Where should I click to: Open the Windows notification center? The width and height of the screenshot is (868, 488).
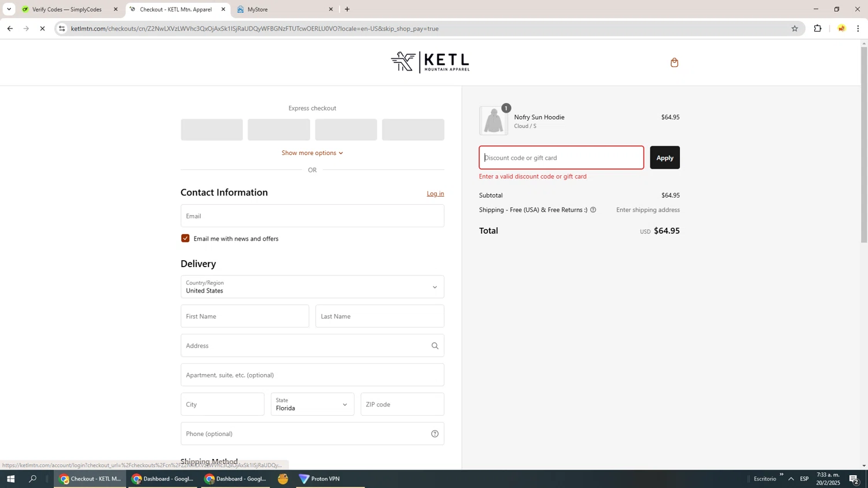(x=854, y=479)
